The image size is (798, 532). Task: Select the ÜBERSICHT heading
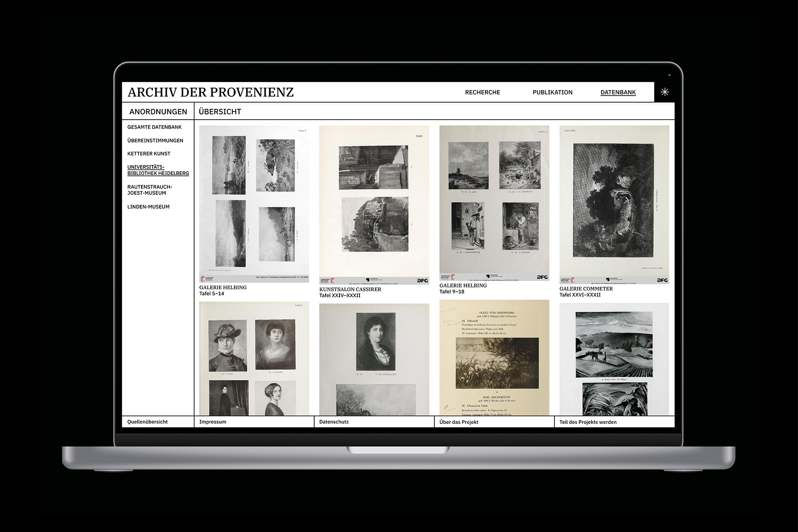[220, 111]
